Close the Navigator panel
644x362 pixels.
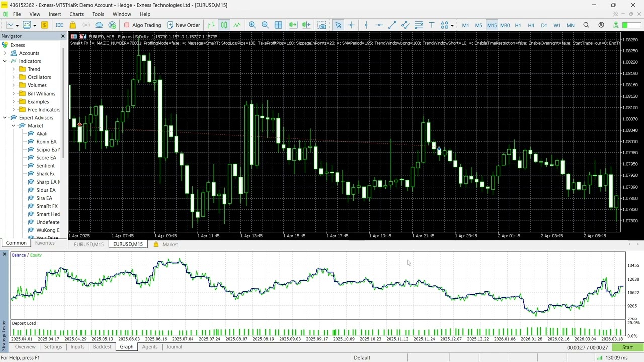63,36
